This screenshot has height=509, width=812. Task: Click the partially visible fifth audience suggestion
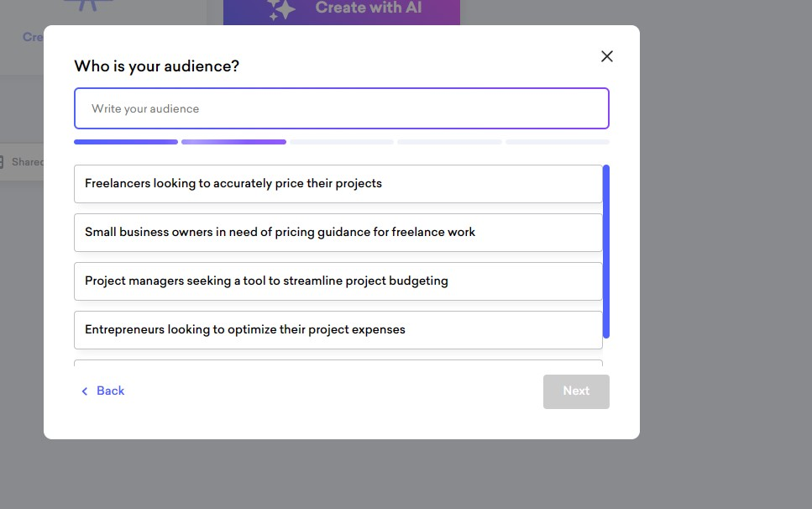pyautogui.click(x=338, y=364)
